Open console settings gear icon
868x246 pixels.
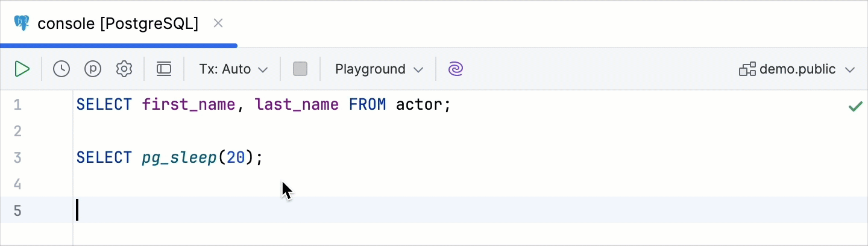pyautogui.click(x=124, y=69)
